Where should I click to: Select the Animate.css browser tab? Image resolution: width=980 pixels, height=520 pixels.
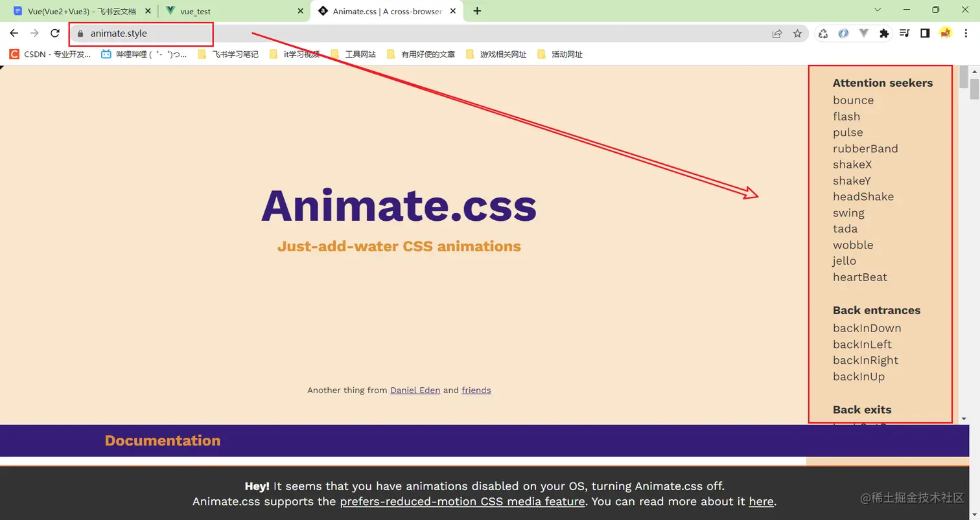(x=387, y=11)
